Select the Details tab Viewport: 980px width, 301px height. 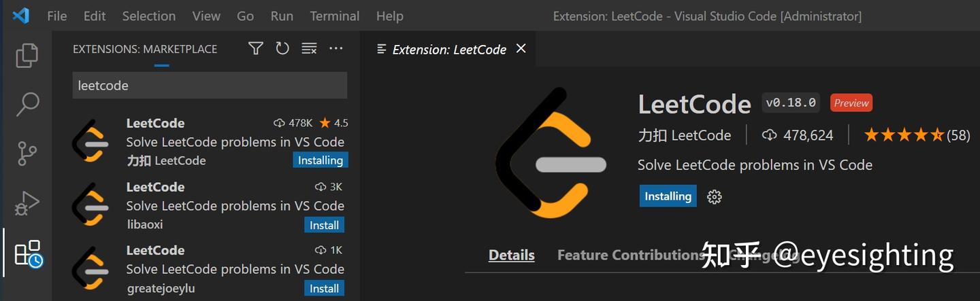click(512, 255)
